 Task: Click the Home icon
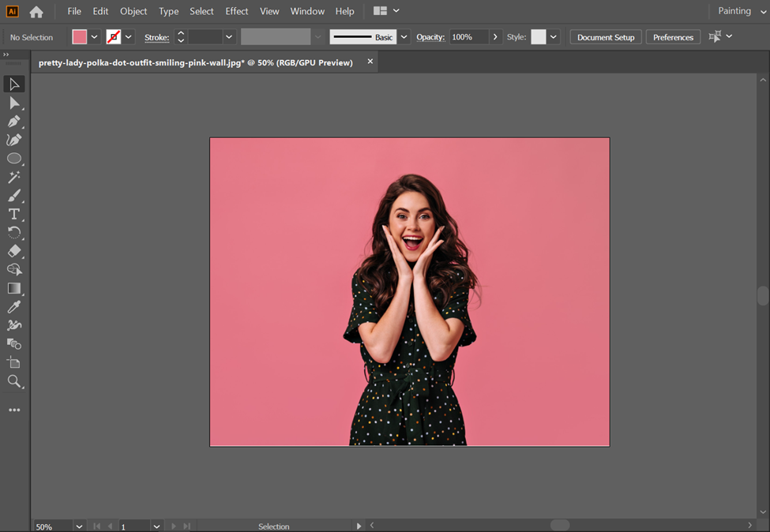(x=36, y=12)
